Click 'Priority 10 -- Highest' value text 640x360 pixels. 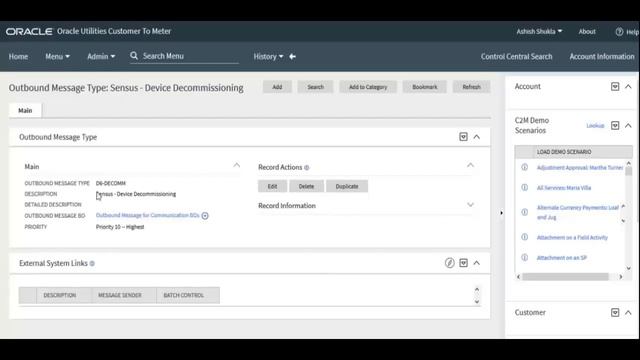pos(120,227)
